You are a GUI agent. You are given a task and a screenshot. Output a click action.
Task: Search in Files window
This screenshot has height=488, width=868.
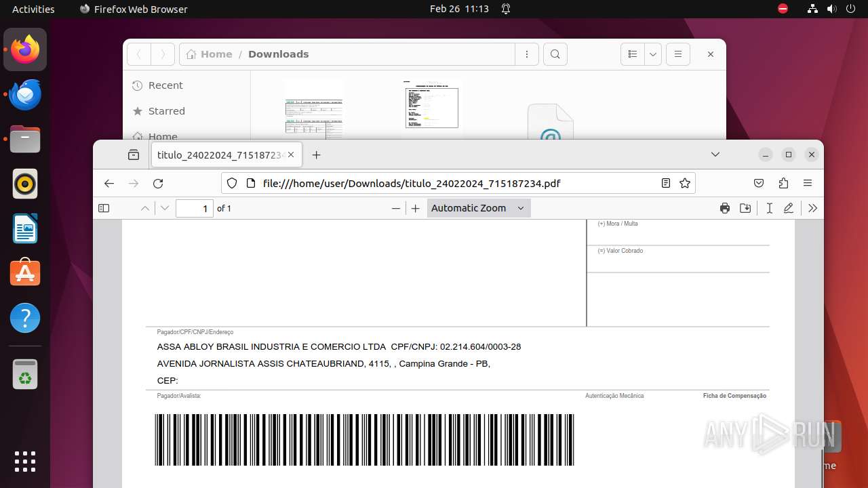click(x=555, y=54)
